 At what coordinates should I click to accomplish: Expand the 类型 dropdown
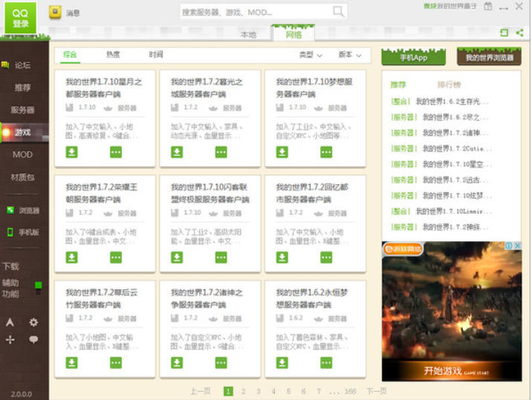point(311,55)
